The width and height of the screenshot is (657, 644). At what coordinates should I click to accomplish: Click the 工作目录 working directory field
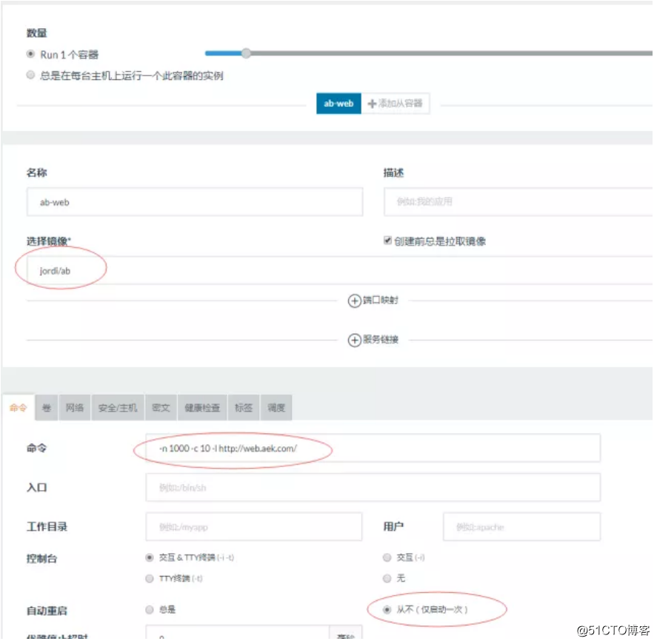pos(255,529)
